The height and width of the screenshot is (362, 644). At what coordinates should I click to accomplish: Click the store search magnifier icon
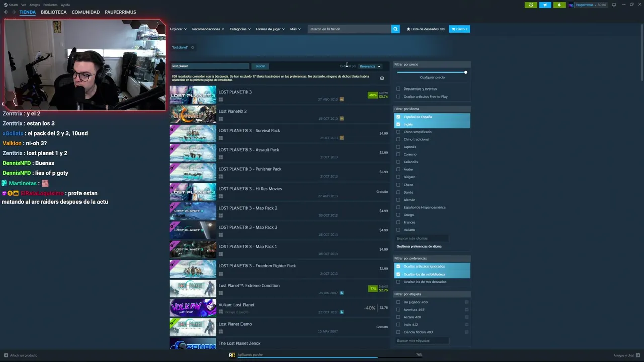[395, 29]
